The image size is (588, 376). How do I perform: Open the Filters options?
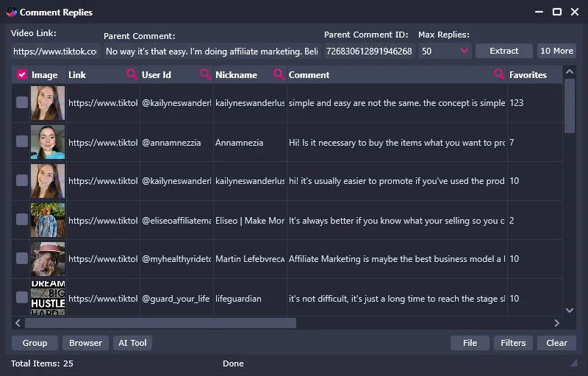pyautogui.click(x=513, y=343)
